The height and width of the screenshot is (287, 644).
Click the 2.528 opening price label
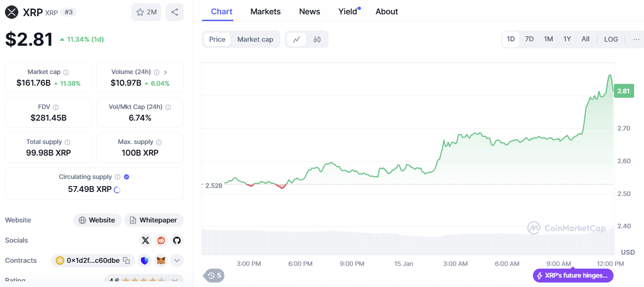click(213, 186)
